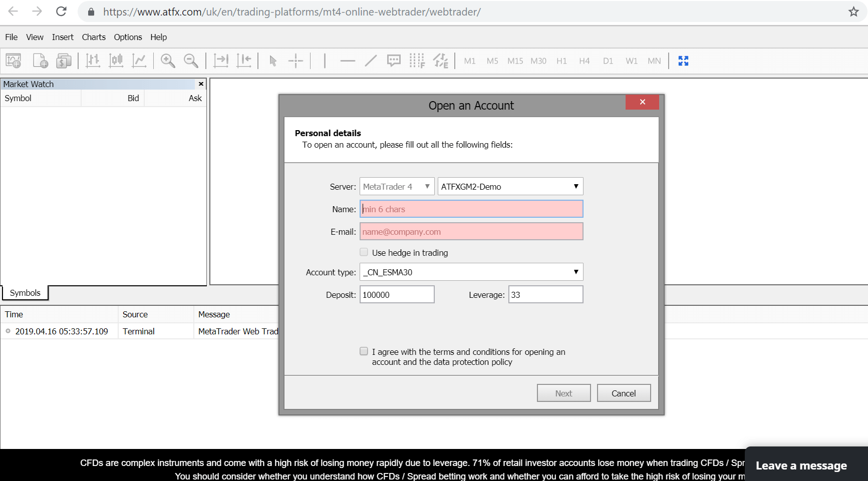The width and height of the screenshot is (868, 481).
Task: Select the Symbols tab
Action: [x=25, y=293]
